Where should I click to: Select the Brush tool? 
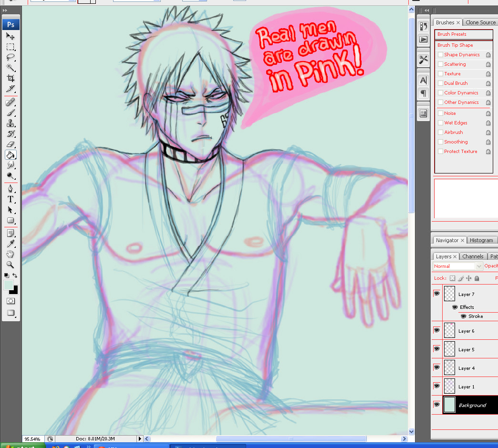(10, 113)
